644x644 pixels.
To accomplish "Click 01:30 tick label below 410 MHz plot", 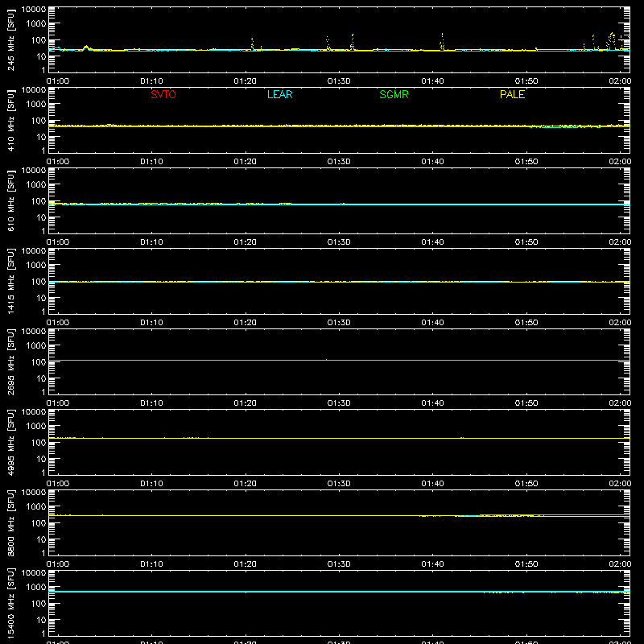I will (x=339, y=162).
